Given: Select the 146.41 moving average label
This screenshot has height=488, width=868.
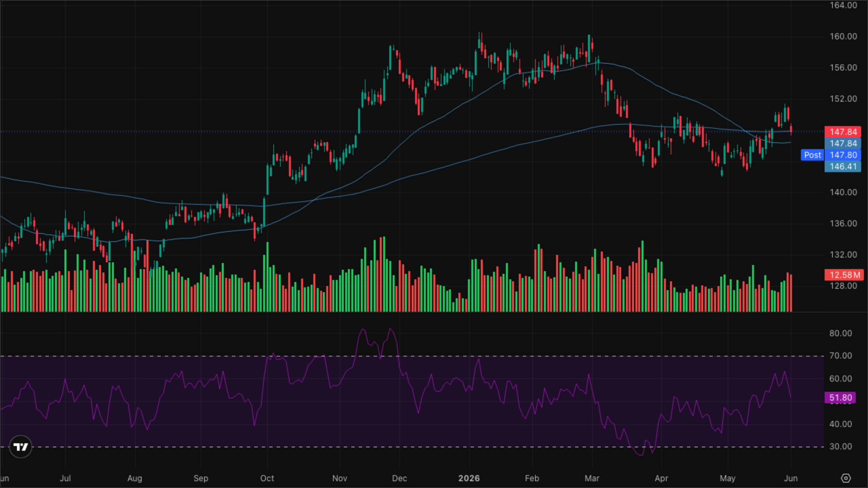Looking at the screenshot, I should click(x=843, y=166).
